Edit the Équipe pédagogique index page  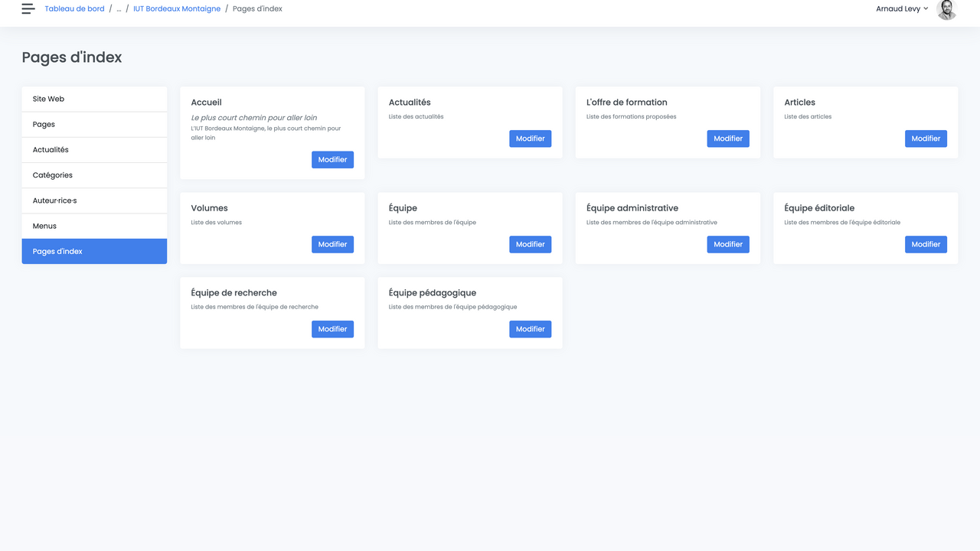tap(530, 329)
